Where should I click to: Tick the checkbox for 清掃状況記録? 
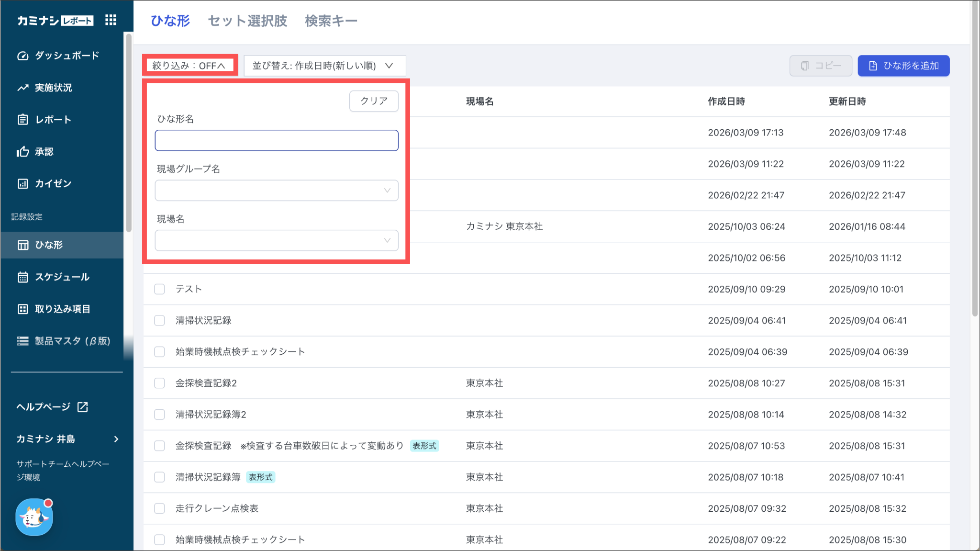click(x=159, y=320)
